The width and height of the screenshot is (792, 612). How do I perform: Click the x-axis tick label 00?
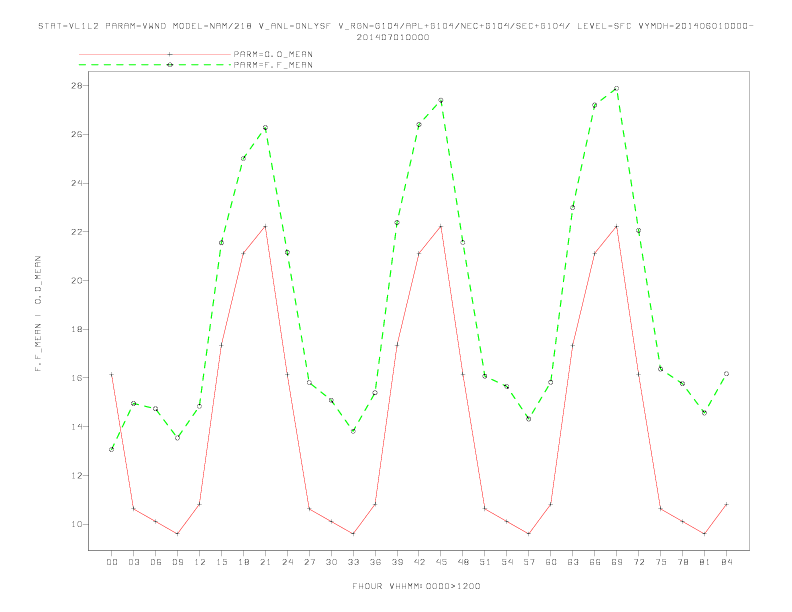tap(112, 562)
